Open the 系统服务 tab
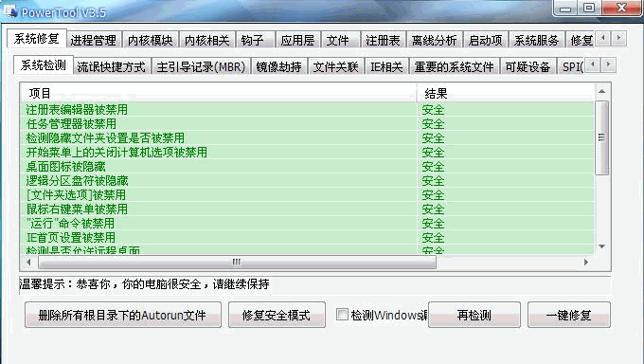This screenshot has width=644, height=364. click(536, 41)
